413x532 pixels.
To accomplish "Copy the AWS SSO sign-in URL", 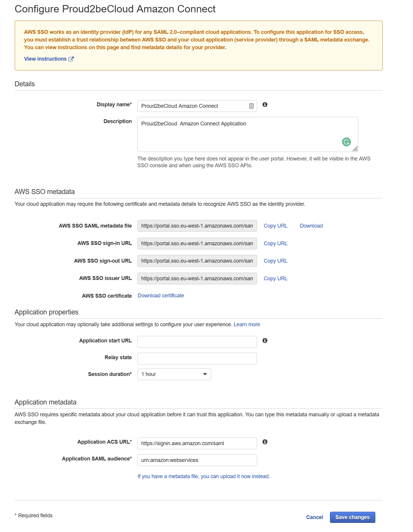I will [275, 243].
